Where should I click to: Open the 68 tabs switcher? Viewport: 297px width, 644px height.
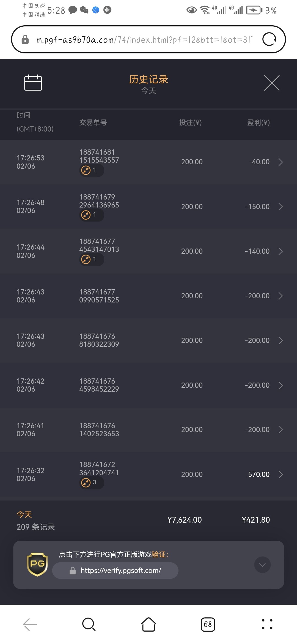coord(208,624)
